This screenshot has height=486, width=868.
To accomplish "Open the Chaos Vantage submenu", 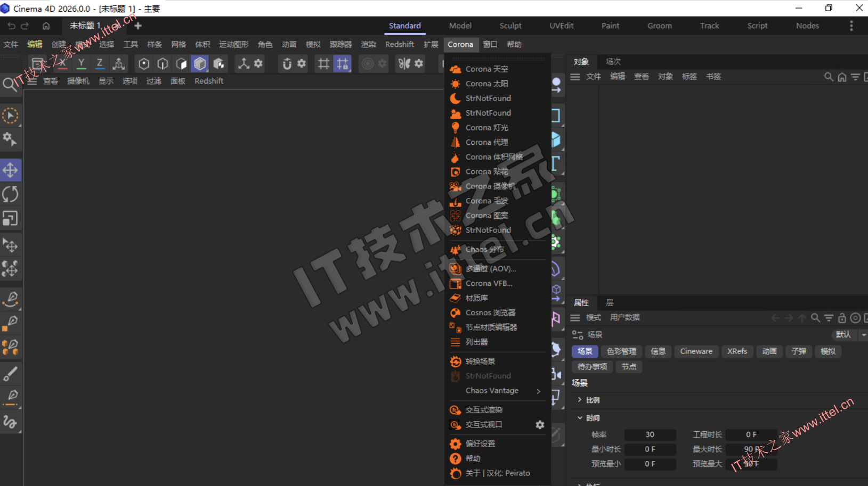I will (538, 391).
